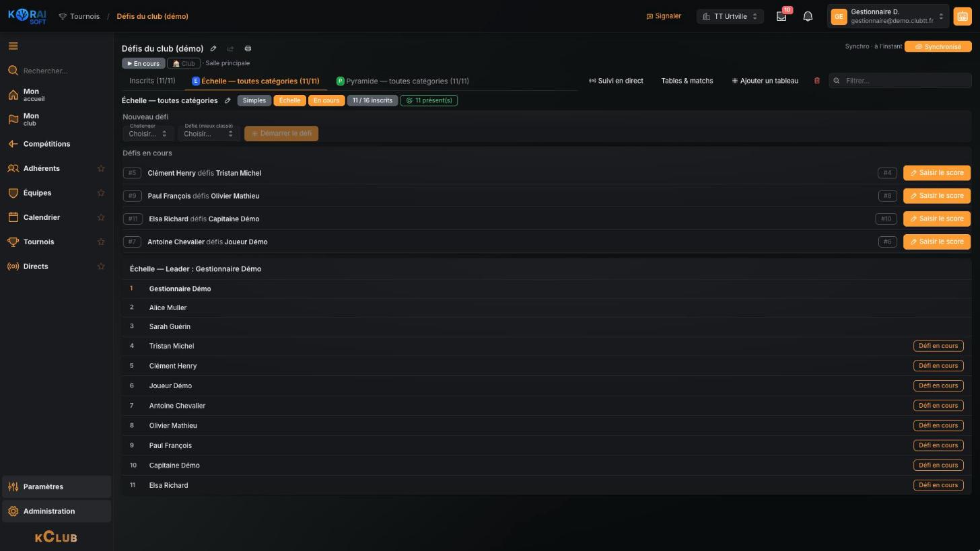Switch to the Inscrits (11/11) tab
Image resolution: width=980 pixels, height=551 pixels.
click(152, 81)
